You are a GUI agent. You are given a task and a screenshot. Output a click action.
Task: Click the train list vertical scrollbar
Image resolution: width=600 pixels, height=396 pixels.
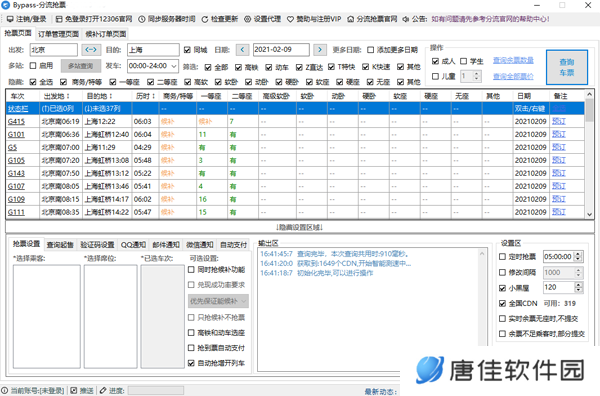[589, 154]
